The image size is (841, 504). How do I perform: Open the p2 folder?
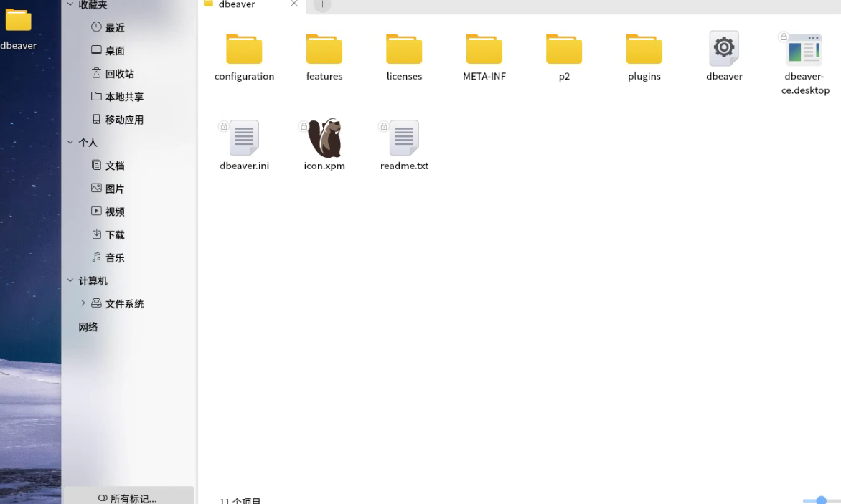coord(564,49)
